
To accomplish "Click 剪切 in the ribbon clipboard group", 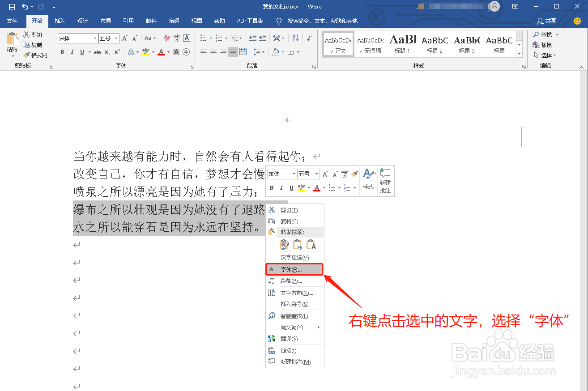I will (x=33, y=34).
